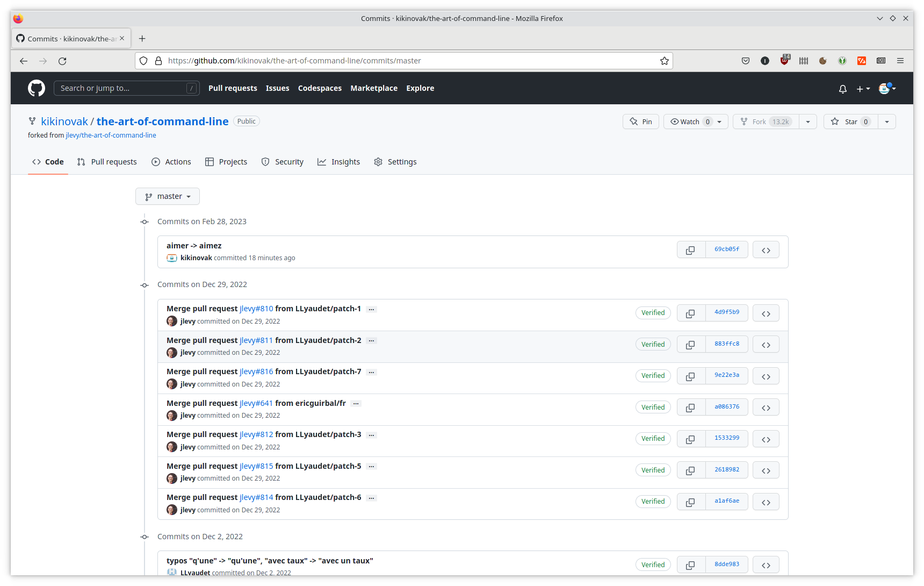
Task: Switch to the Insights tab
Action: click(339, 162)
